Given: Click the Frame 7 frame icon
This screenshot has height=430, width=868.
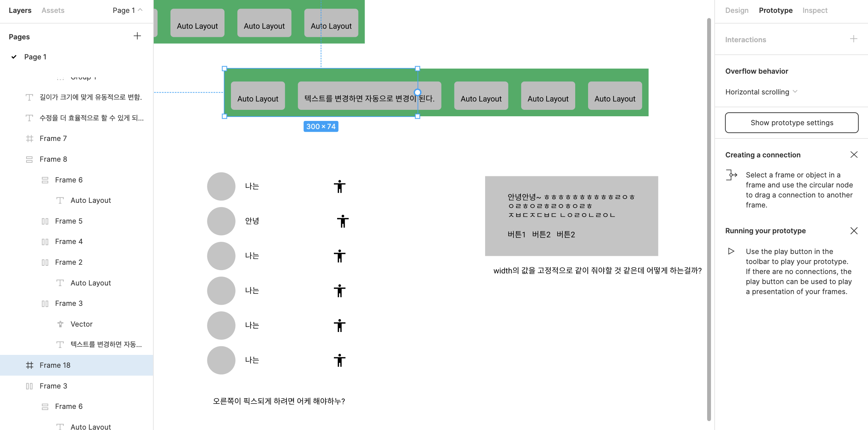Looking at the screenshot, I should click(30, 138).
